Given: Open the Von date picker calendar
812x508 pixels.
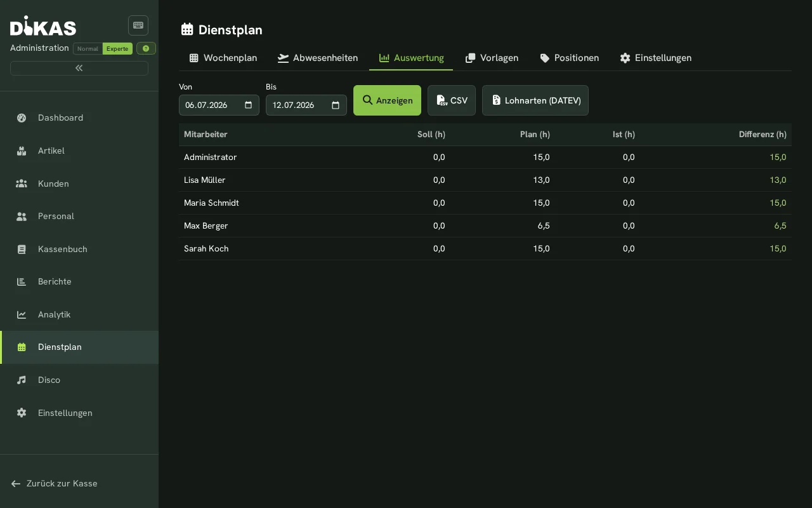Looking at the screenshot, I should [x=249, y=105].
